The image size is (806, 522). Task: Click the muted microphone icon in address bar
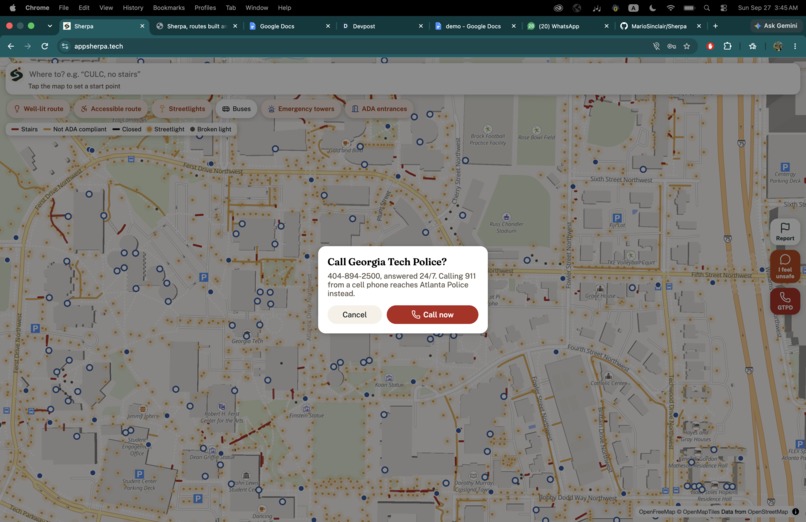click(656, 46)
